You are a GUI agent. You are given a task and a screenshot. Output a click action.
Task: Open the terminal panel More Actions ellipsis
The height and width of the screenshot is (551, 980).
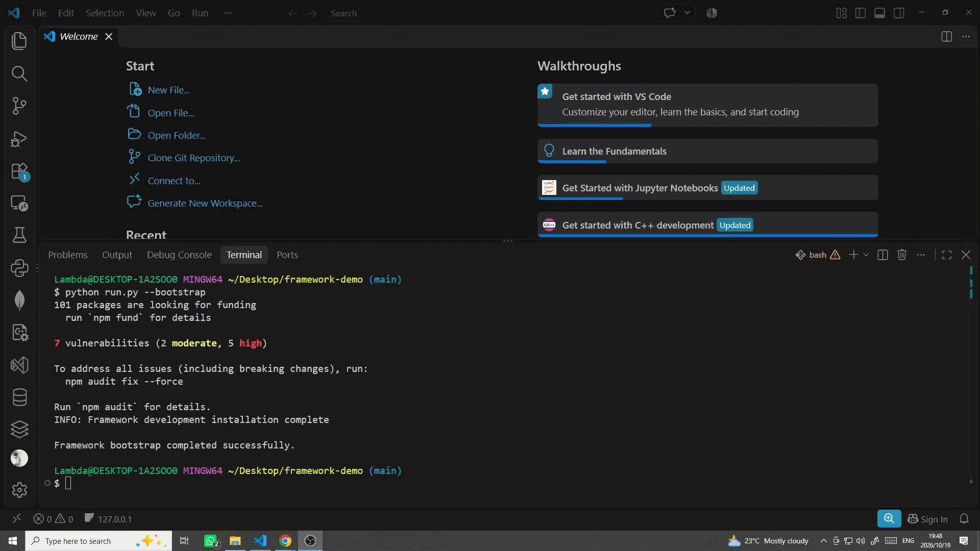click(921, 255)
